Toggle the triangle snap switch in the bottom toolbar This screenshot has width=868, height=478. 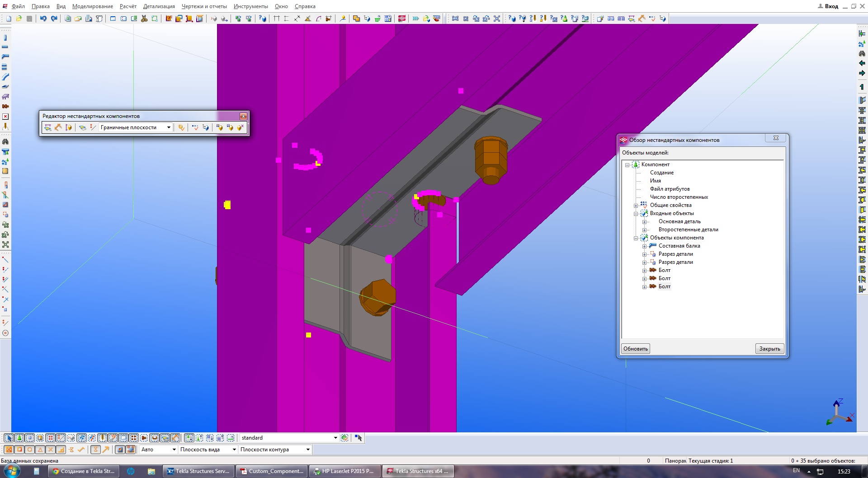(x=40, y=450)
